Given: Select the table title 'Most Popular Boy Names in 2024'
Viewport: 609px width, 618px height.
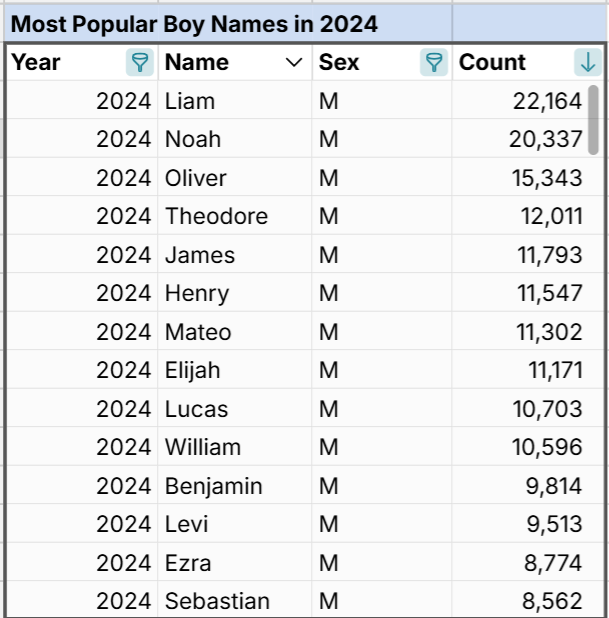Looking at the screenshot, I should pos(194,24).
